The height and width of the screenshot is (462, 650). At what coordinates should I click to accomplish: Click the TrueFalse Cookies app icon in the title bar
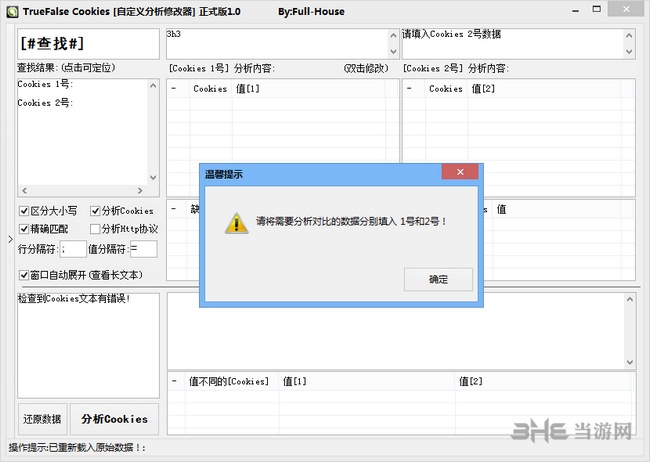(x=12, y=12)
